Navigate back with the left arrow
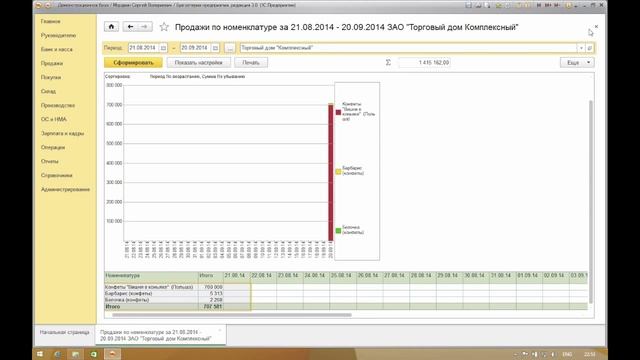640x360 pixels. pyautogui.click(x=130, y=27)
